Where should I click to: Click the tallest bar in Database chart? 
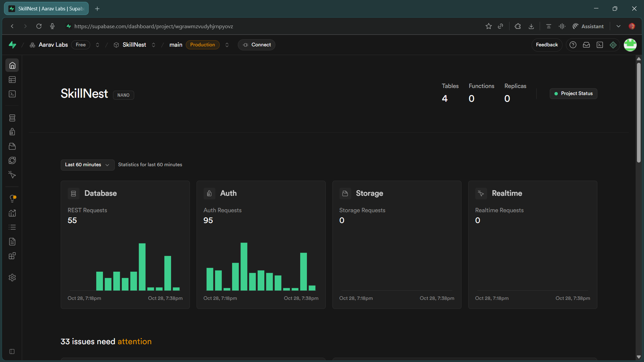coord(142,267)
